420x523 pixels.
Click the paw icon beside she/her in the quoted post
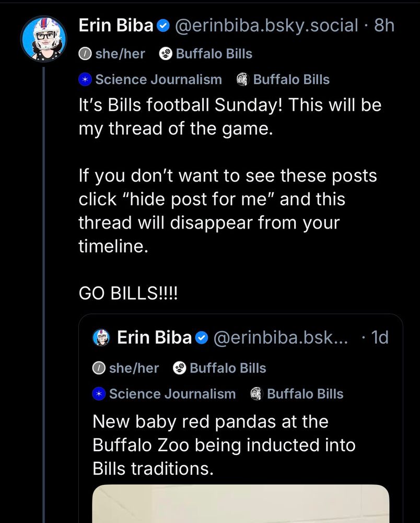180,368
